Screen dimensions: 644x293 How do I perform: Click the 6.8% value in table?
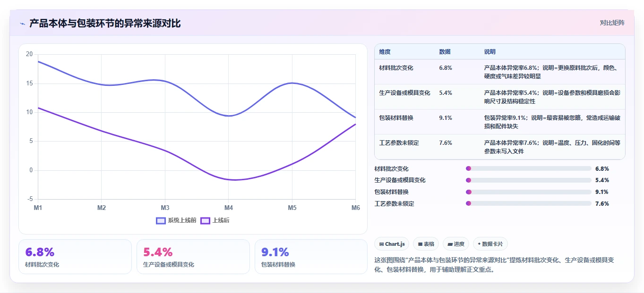[x=446, y=68]
